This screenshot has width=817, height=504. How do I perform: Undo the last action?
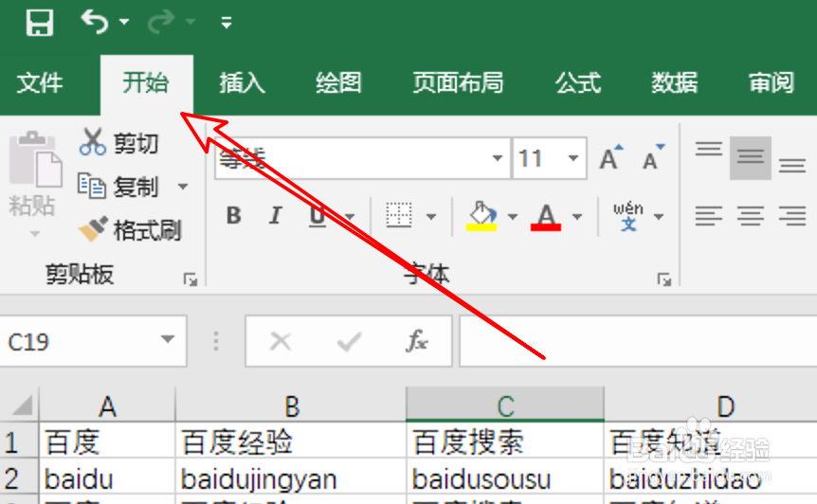click(x=95, y=22)
